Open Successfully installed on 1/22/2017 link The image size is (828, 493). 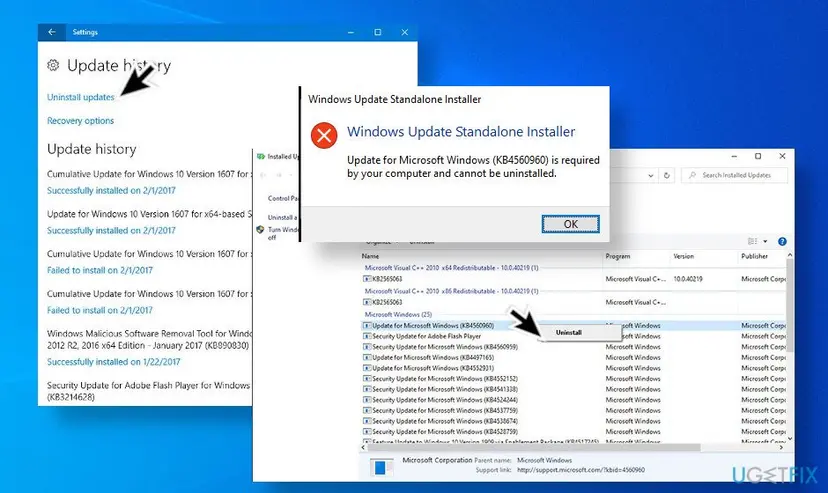(114, 362)
